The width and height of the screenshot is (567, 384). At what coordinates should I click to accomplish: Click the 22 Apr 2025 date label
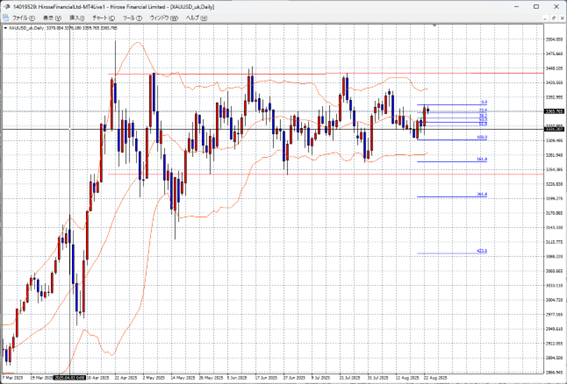127,377
